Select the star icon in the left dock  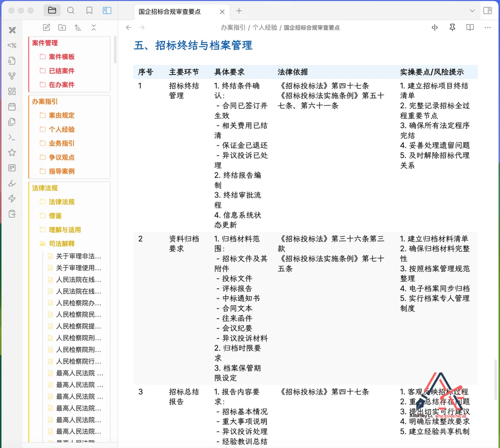coord(12,152)
